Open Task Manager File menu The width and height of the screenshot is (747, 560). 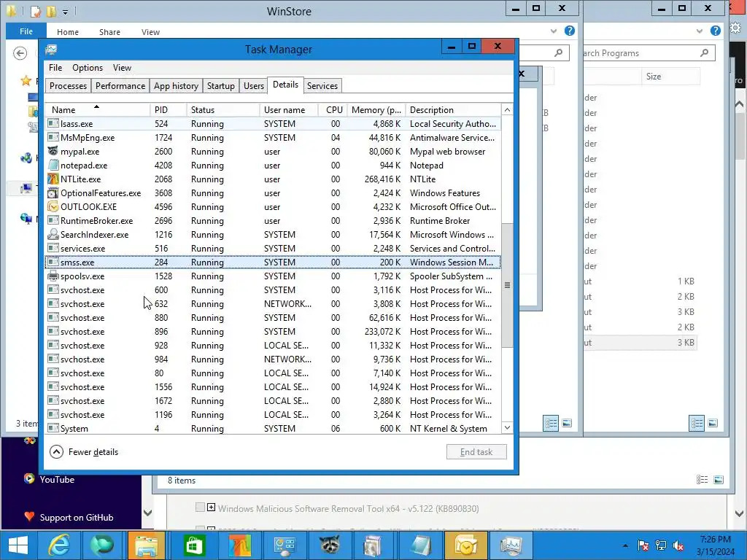[55, 68]
